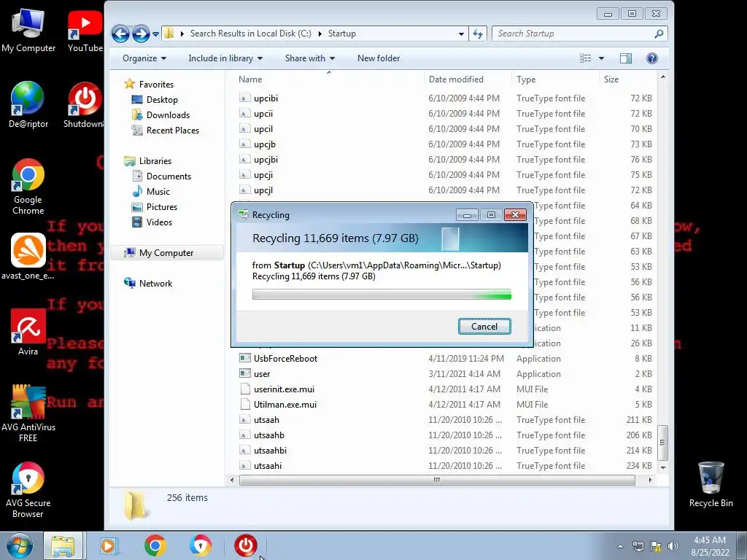Launch AVG AntiVirus FREE desktop shortcut
The image size is (747, 560).
tap(28, 413)
